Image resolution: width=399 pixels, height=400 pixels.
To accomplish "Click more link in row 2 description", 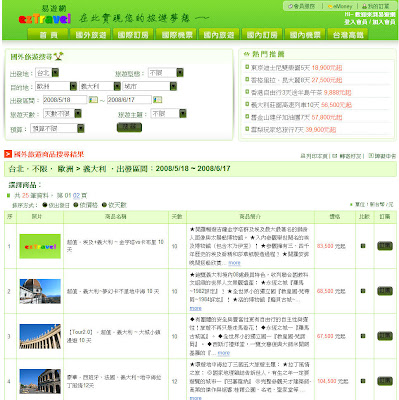I will (x=196, y=308).
